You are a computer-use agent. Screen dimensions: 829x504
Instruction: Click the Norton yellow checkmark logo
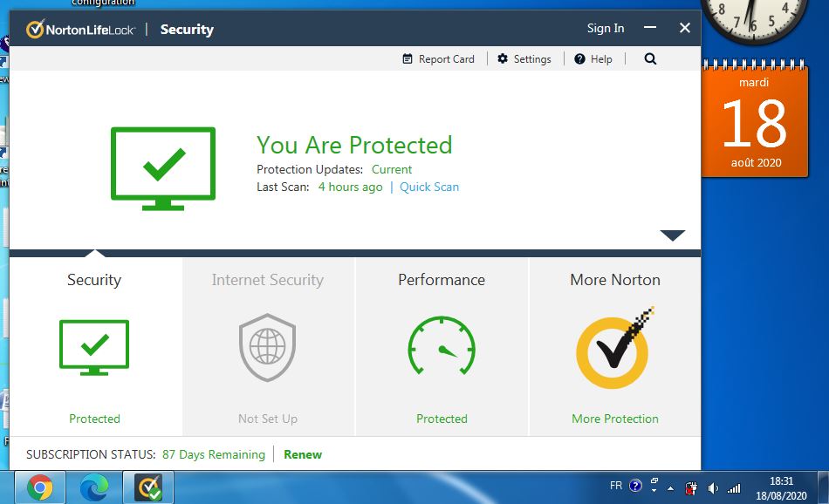click(x=615, y=348)
